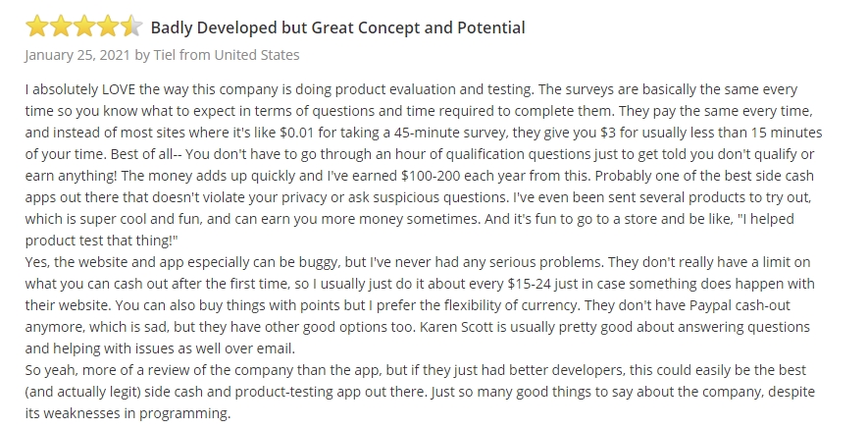
Task: Click the paragraph starting 'Yes, the website'
Action: click(x=420, y=305)
